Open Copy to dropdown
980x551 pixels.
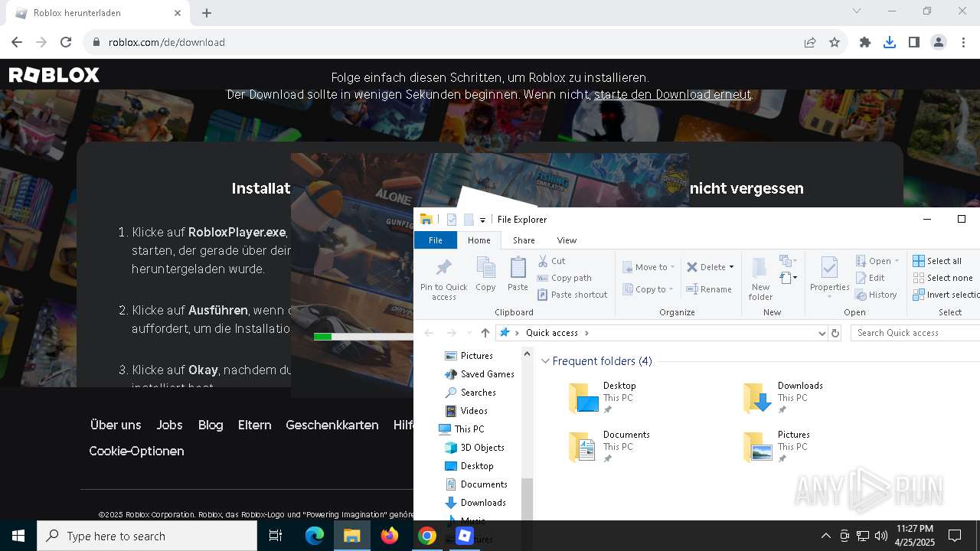649,289
